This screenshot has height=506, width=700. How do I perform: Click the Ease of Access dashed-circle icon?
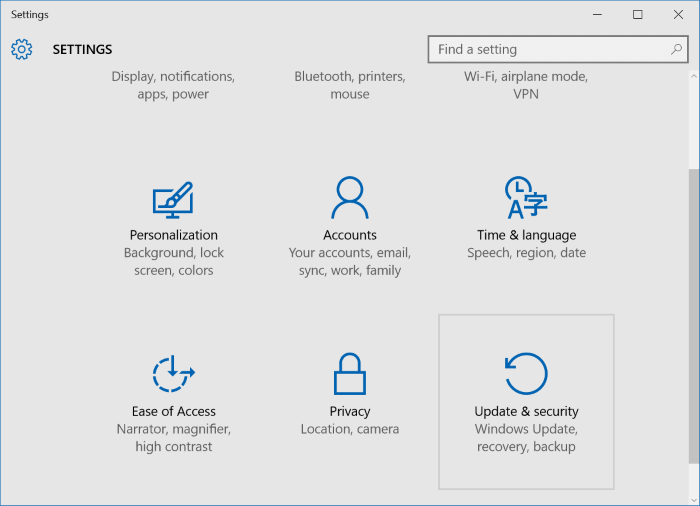click(x=173, y=374)
